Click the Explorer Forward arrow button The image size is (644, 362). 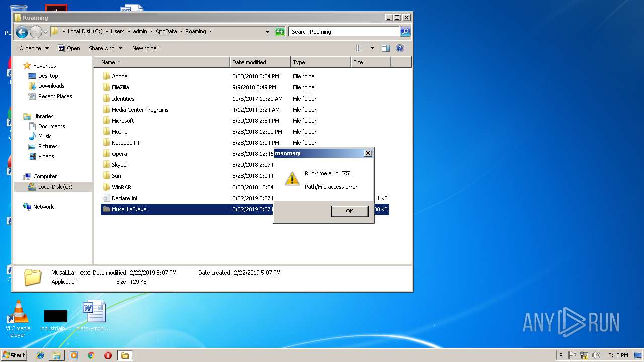tap(36, 32)
